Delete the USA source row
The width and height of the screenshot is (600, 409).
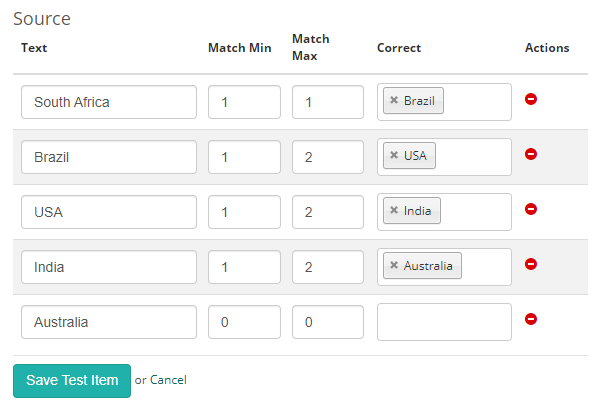tap(531, 209)
